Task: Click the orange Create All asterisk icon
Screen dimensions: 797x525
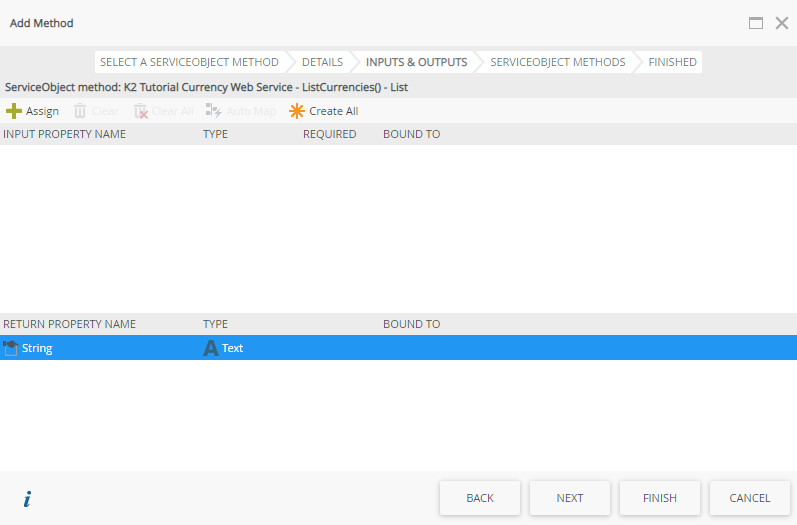Action: (x=297, y=111)
